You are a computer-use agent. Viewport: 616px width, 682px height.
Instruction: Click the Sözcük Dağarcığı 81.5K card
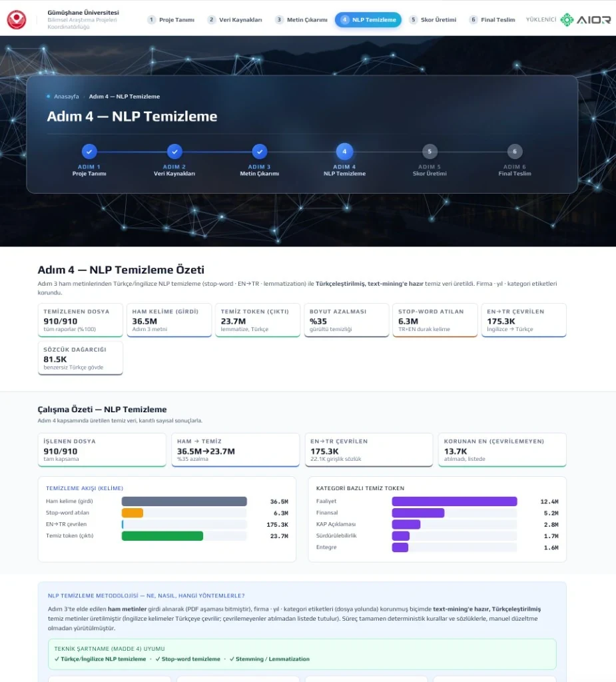pos(81,358)
